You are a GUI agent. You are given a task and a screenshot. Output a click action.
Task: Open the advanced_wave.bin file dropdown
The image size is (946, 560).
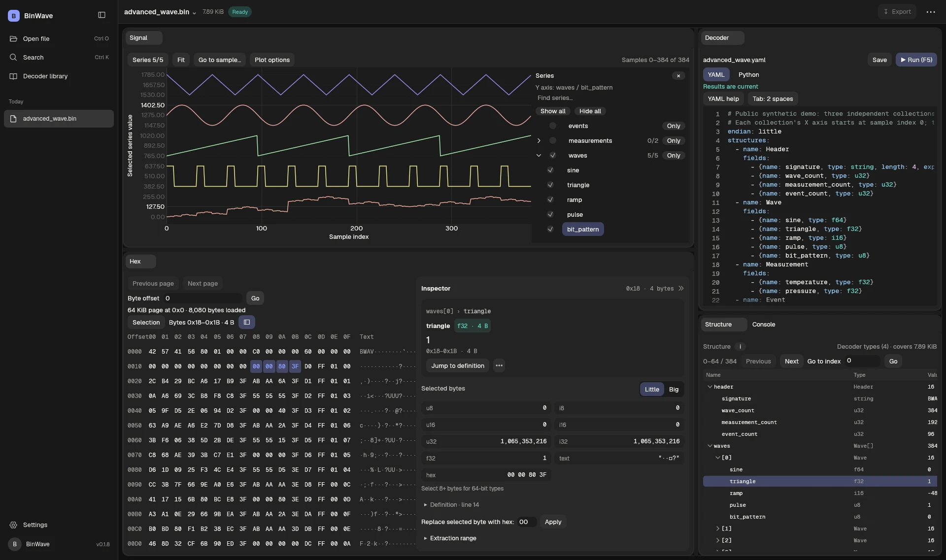[160, 12]
